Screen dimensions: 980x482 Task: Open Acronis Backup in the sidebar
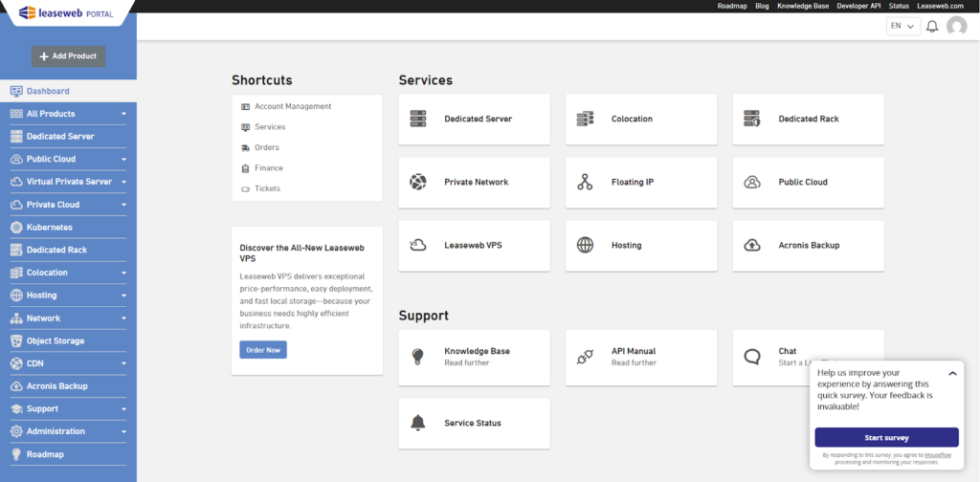(68, 385)
